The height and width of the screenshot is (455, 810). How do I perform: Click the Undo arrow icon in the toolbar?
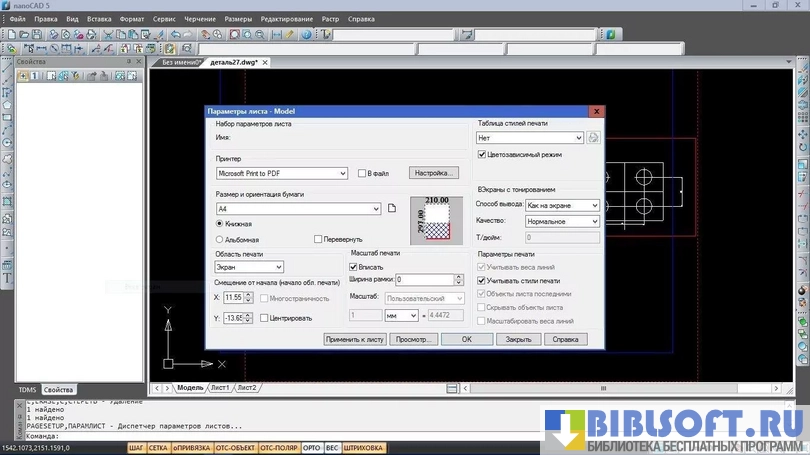pyautogui.click(x=176, y=33)
